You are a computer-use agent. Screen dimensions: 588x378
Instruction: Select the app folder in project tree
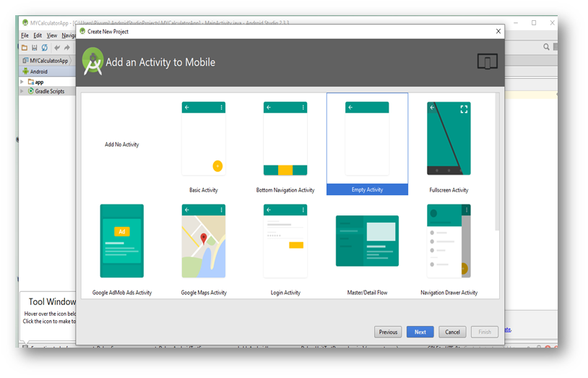tap(36, 82)
